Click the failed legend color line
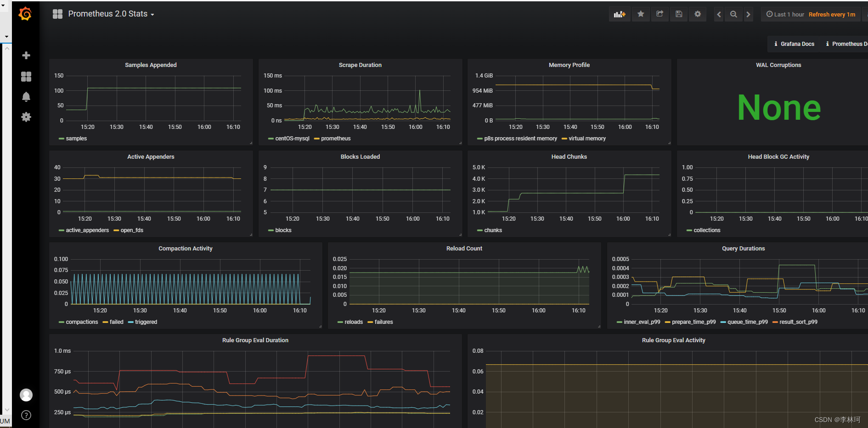 105,322
